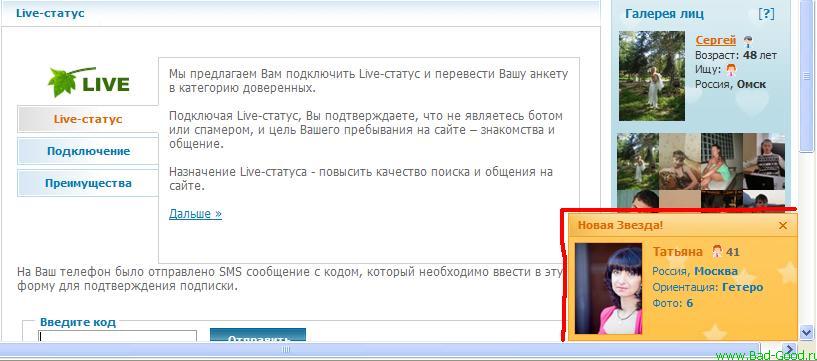Screen dimensions: 817x361
Task: Open first small gallery thumbnail with trees
Action: tap(638, 161)
